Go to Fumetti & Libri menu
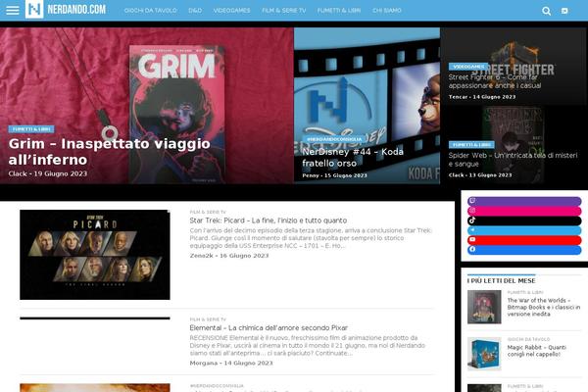 coord(339,11)
